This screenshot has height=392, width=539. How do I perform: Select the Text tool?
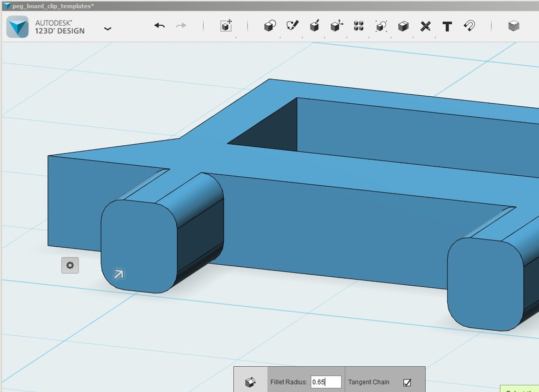coord(447,26)
